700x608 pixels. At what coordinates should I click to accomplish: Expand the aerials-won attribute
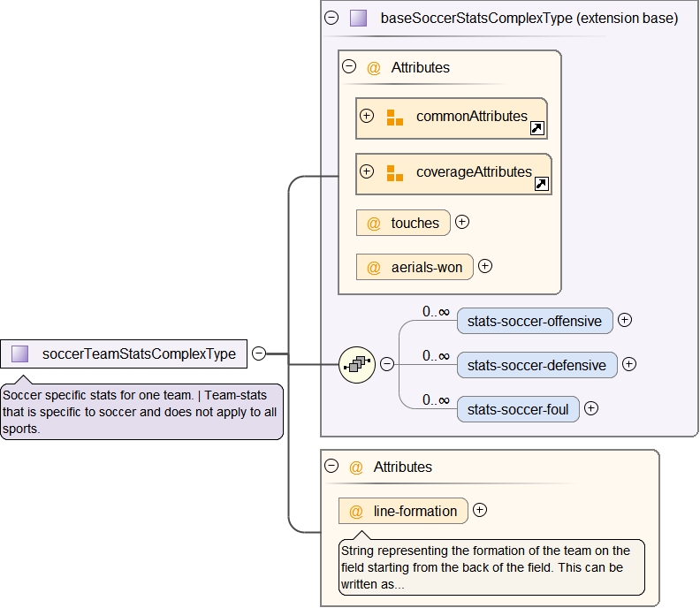pos(485,266)
